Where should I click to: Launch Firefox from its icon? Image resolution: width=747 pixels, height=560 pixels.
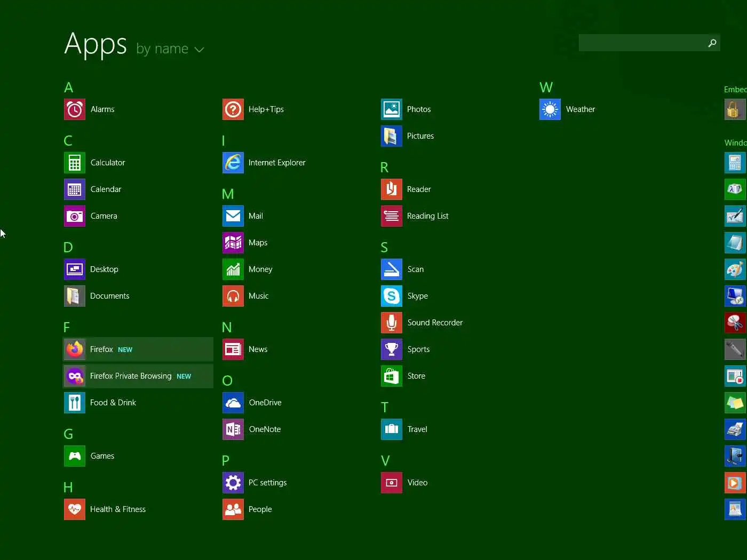[x=75, y=349]
